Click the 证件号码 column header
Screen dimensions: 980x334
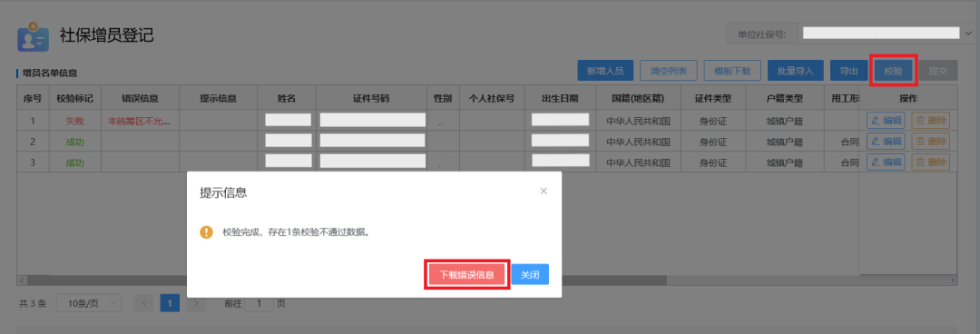372,98
